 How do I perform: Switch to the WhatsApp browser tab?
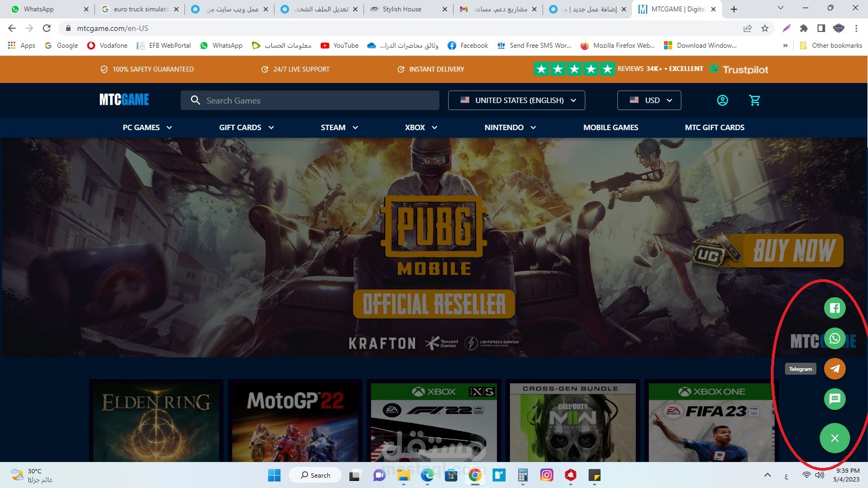49,9
